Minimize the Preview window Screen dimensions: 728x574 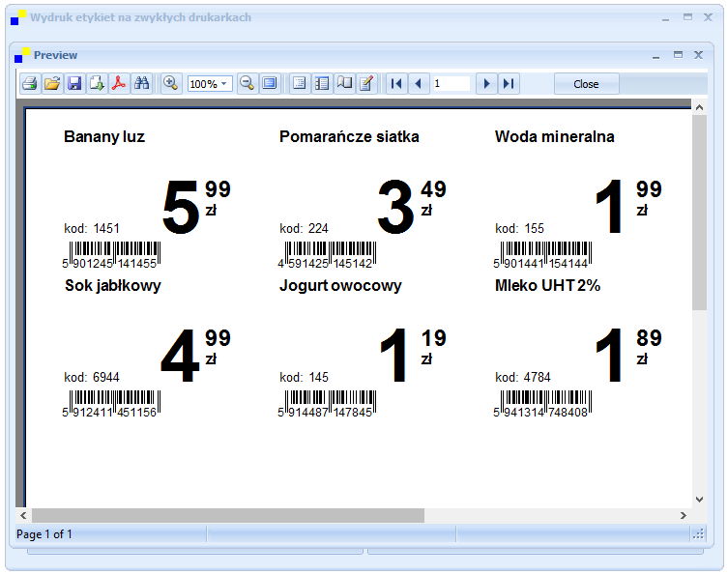coord(656,56)
